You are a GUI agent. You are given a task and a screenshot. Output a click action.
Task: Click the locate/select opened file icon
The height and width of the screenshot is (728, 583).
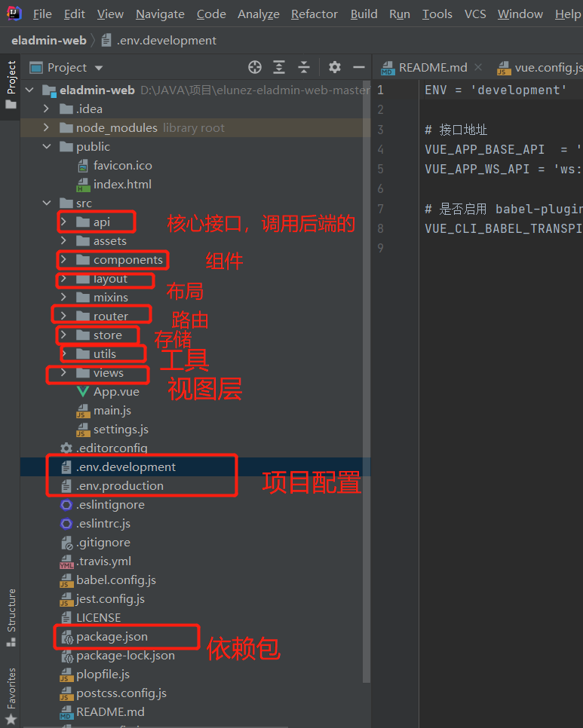coord(255,67)
